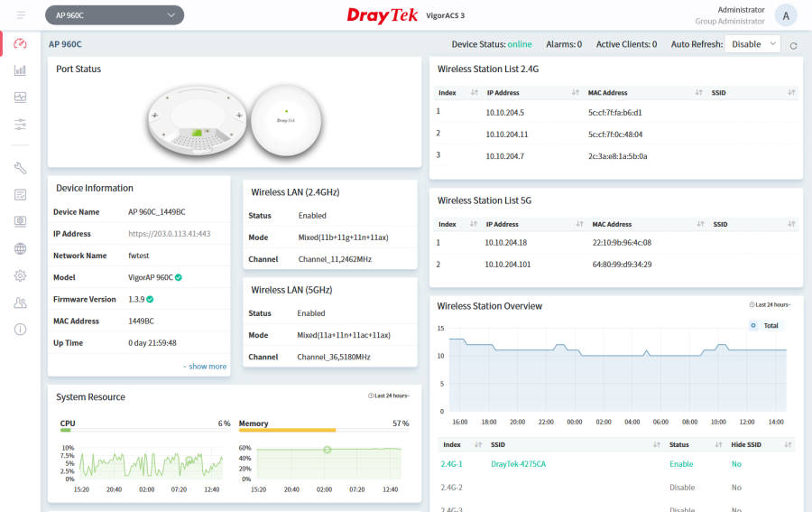Open the bar chart statistics sidebar icon
812x512 pixels.
pyautogui.click(x=20, y=70)
